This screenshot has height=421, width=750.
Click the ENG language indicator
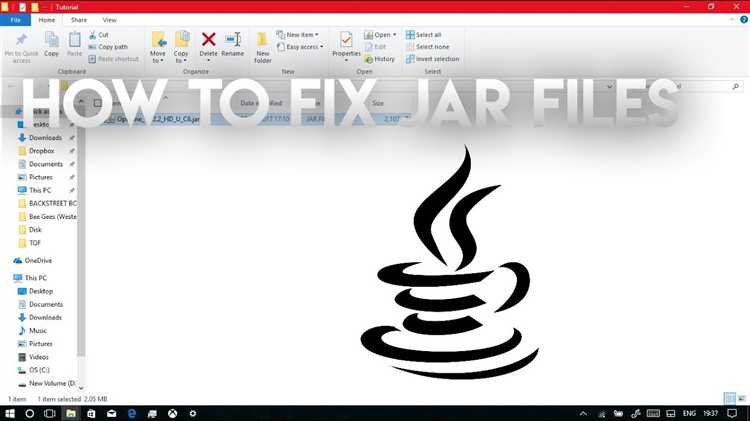tap(689, 413)
